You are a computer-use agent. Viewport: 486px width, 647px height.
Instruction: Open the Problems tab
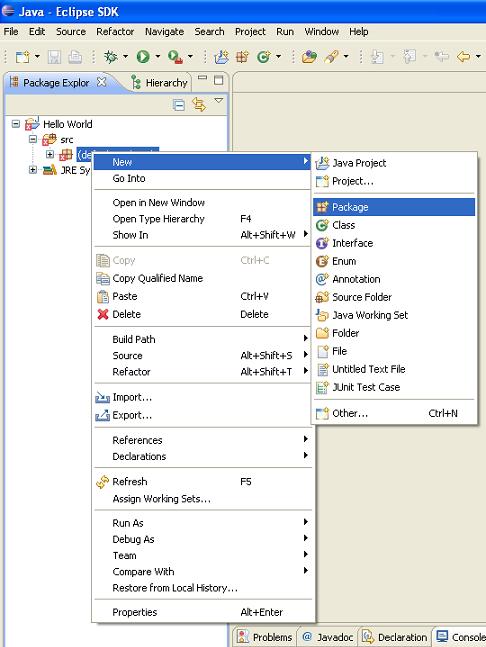coord(265,637)
